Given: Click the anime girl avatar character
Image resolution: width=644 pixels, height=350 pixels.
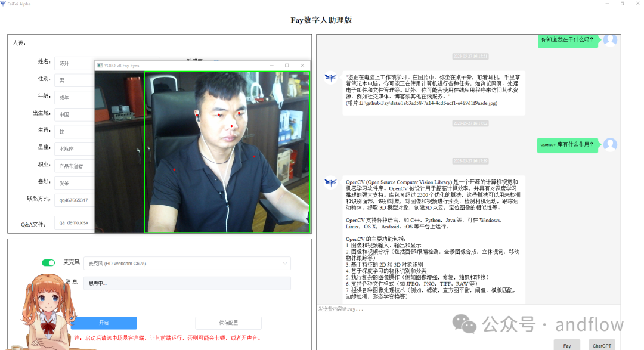Looking at the screenshot, I should (x=48, y=312).
